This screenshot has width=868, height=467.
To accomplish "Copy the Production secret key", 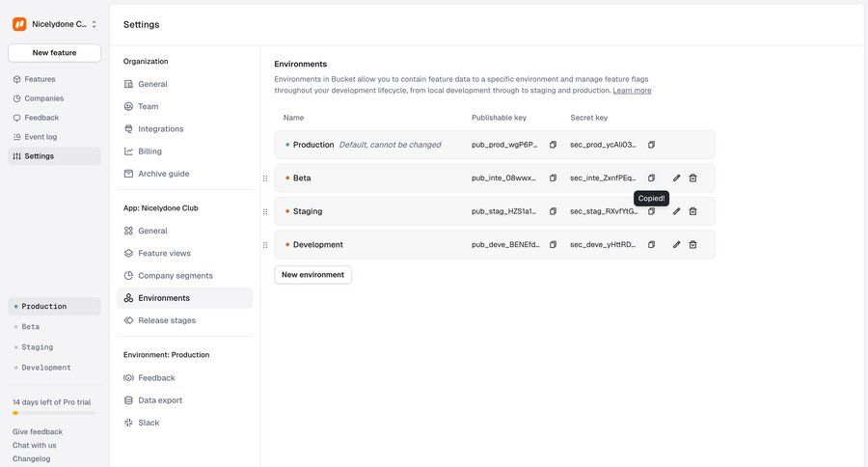I will [651, 145].
